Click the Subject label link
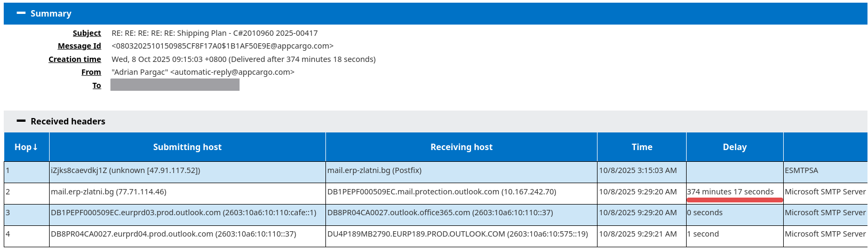The width and height of the screenshot is (868, 251). (86, 33)
